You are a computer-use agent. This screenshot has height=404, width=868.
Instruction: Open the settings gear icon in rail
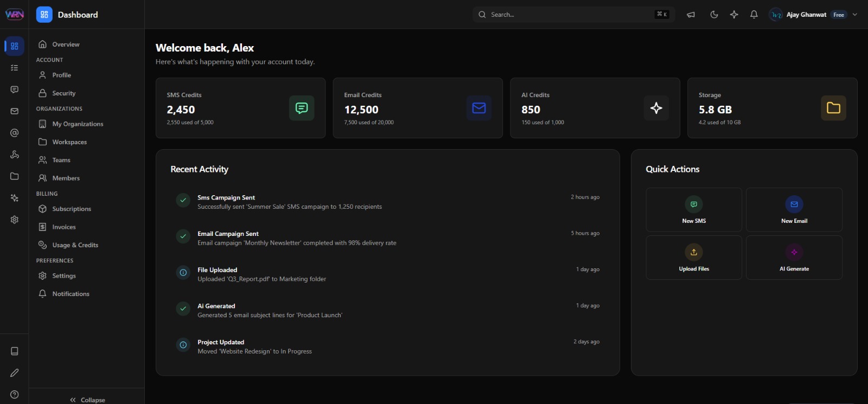[x=15, y=220]
